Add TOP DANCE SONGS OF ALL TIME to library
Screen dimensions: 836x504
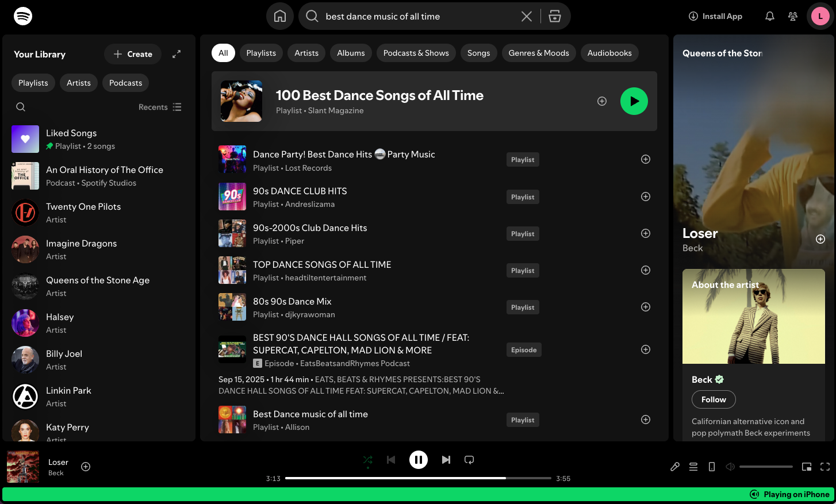(x=646, y=270)
